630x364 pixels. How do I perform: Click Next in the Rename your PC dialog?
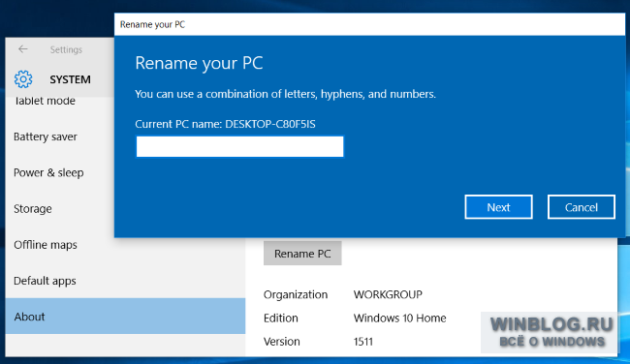click(498, 207)
